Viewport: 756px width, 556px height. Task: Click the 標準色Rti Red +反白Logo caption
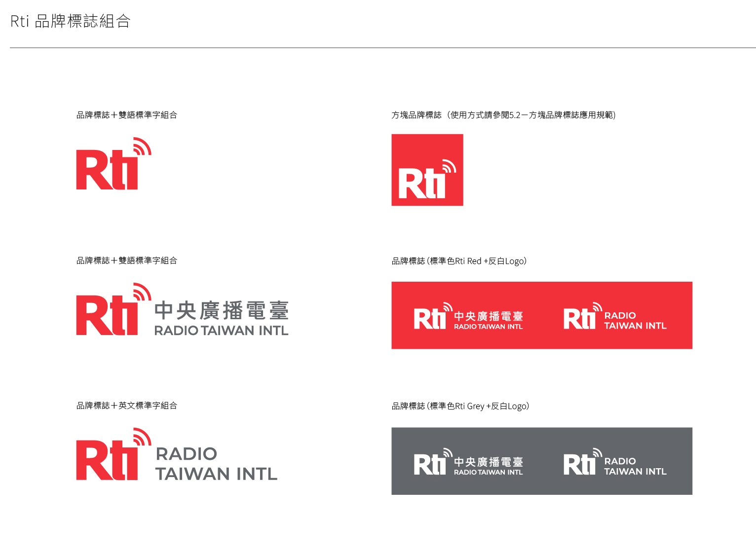point(459,261)
